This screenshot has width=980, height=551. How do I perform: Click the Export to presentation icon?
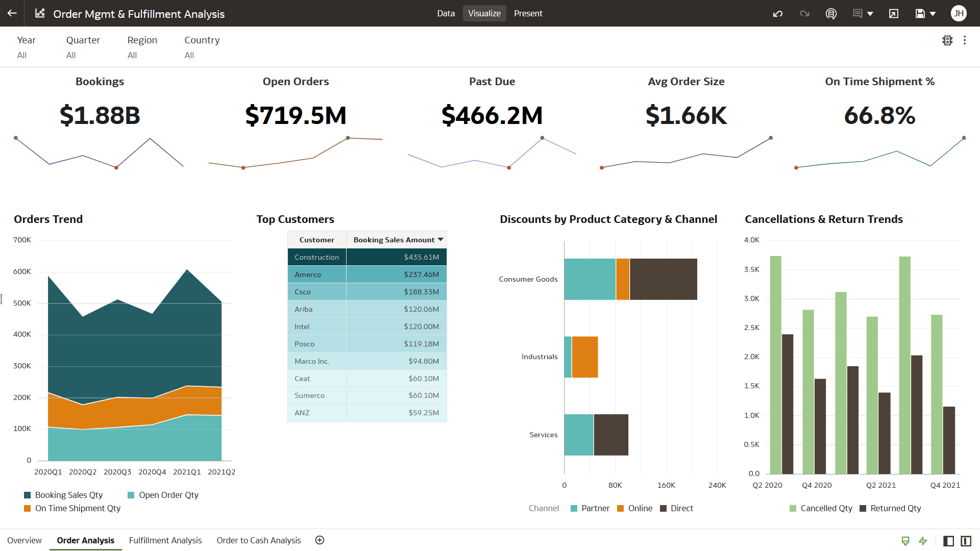click(894, 13)
